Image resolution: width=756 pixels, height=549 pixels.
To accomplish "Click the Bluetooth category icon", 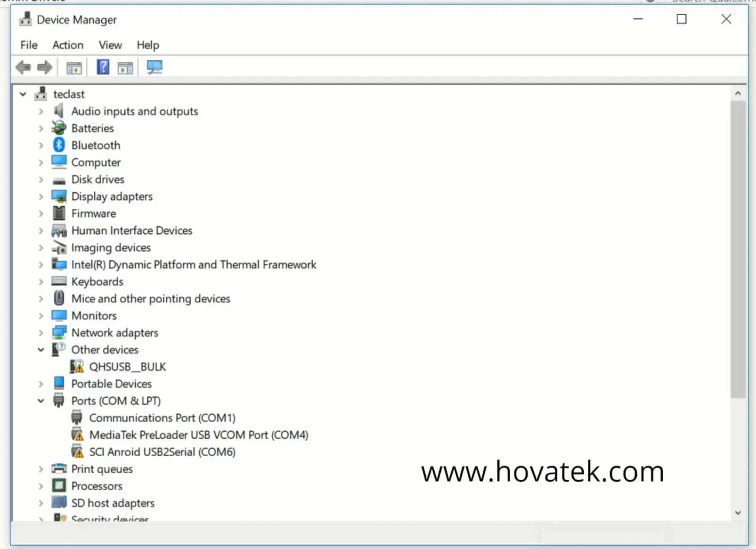I will click(59, 145).
